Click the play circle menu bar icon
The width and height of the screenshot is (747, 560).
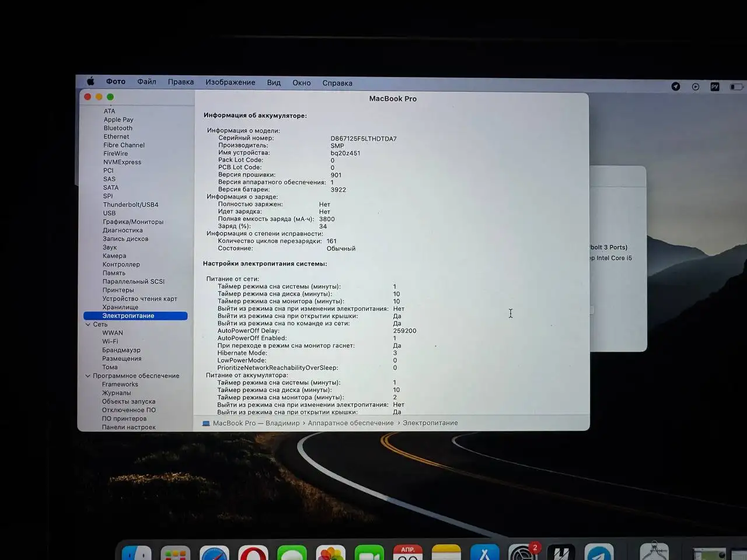pyautogui.click(x=696, y=86)
